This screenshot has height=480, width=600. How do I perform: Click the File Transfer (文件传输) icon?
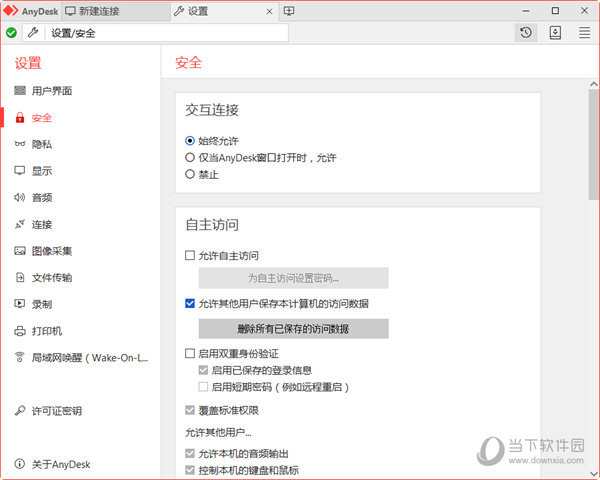[20, 278]
